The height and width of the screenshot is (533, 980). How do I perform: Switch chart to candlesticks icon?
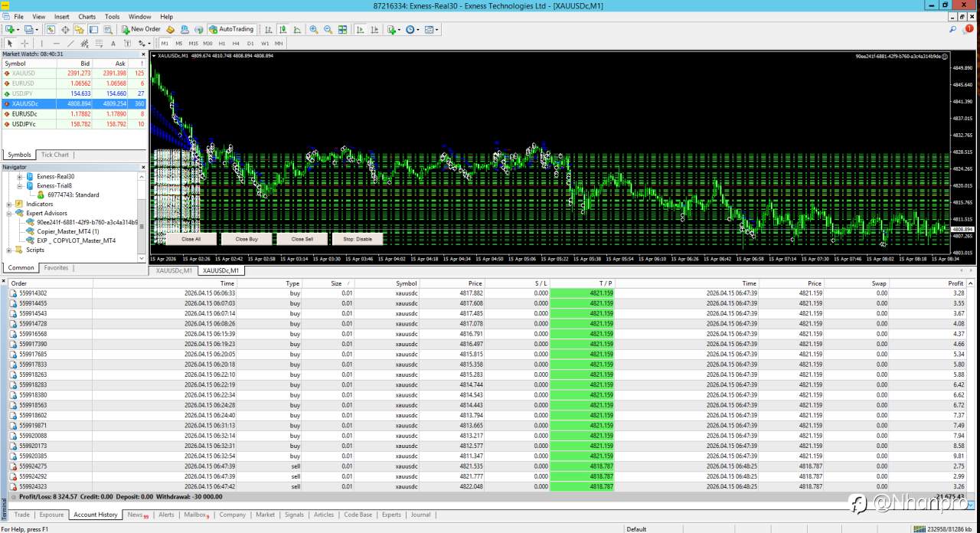(x=283, y=29)
